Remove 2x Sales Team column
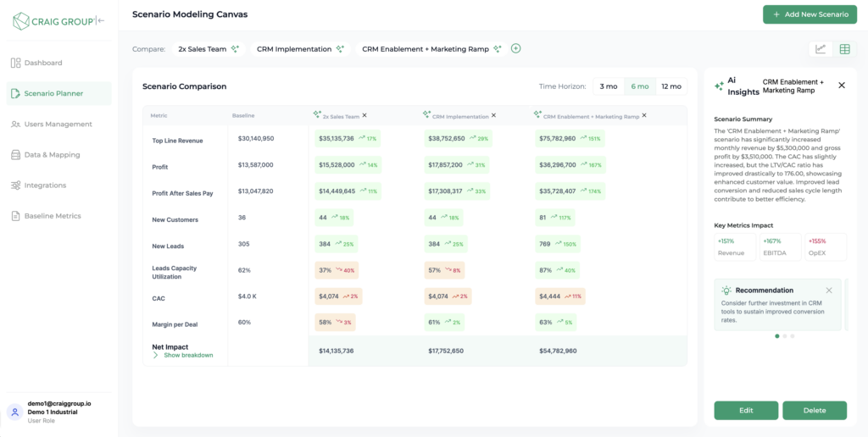Screen dimensions: 868x437 pos(364,115)
